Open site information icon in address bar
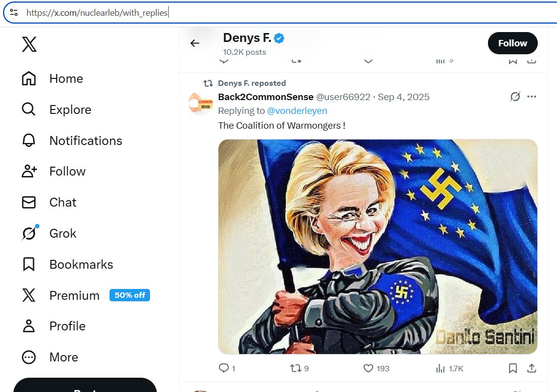This screenshot has width=557, height=392. (14, 13)
